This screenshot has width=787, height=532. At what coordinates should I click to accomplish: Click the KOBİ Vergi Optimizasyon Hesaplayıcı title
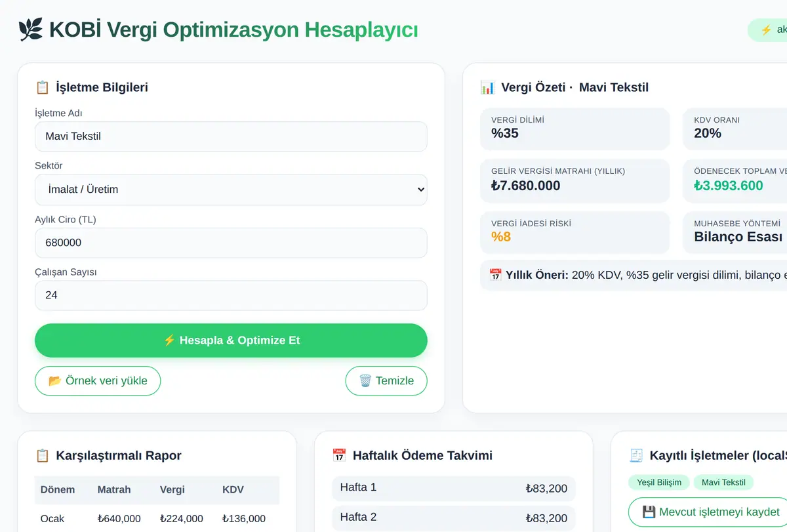coord(233,30)
